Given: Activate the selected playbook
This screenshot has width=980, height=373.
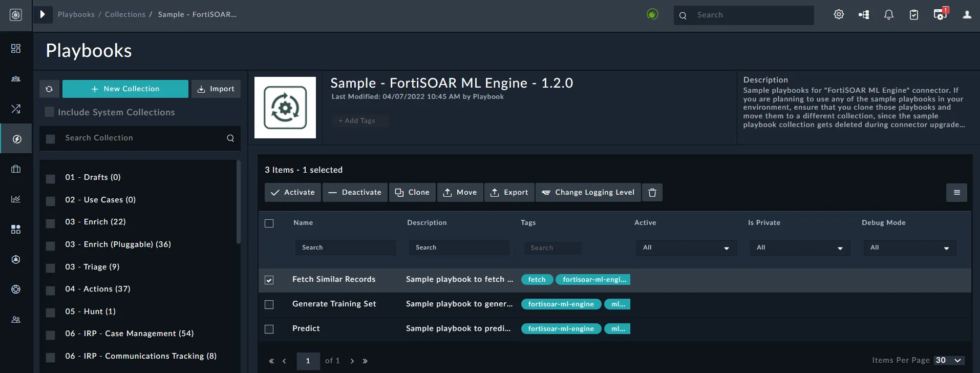Looking at the screenshot, I should pos(293,193).
